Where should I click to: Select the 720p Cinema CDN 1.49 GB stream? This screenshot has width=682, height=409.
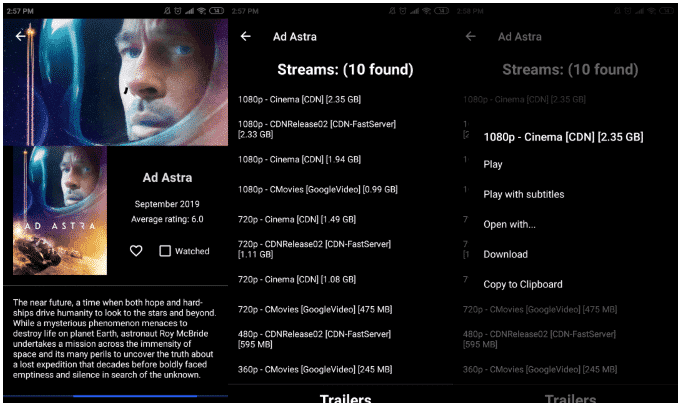[x=297, y=220]
